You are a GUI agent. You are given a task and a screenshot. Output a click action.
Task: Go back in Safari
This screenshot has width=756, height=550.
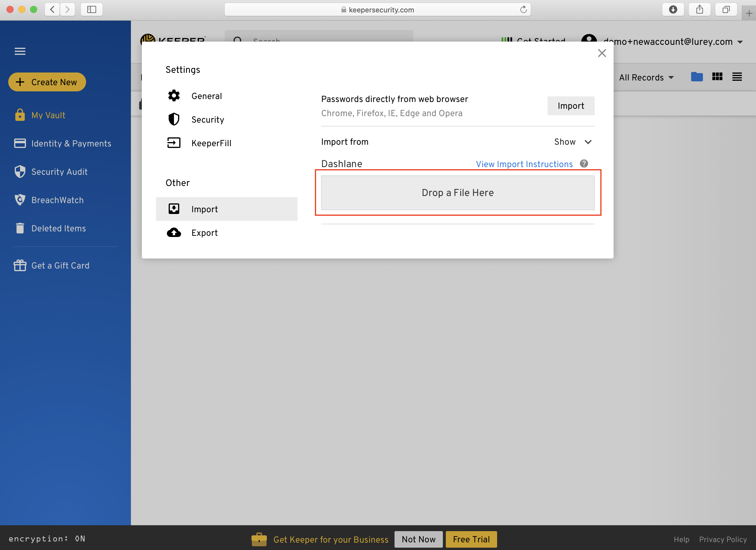(52, 9)
